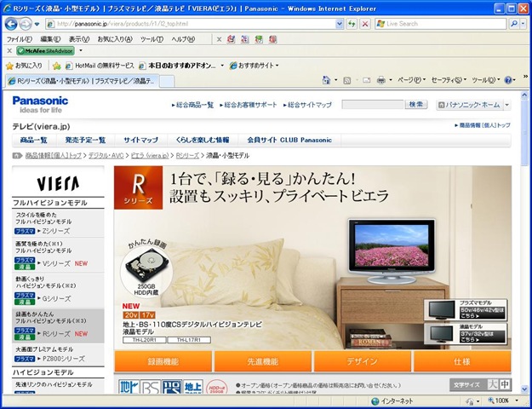This screenshot has width=532, height=409.
Task: Open the 表示(V) menu
Action: click(x=79, y=39)
